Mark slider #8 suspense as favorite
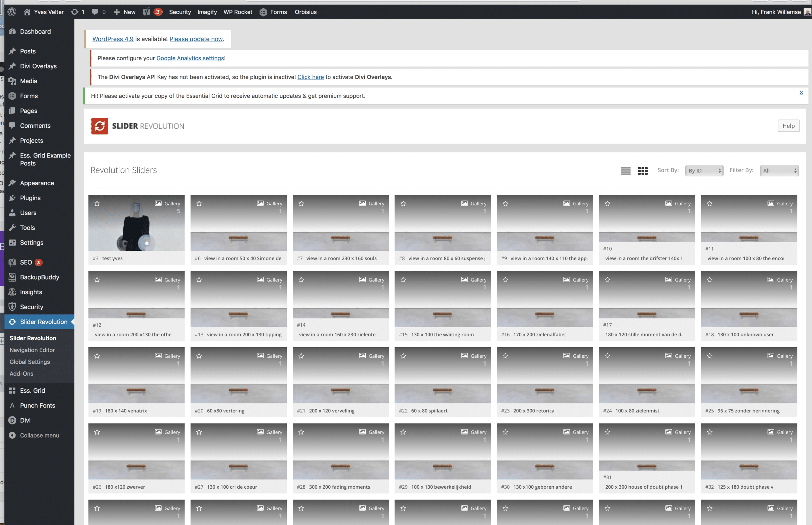812x525 pixels. click(x=403, y=203)
